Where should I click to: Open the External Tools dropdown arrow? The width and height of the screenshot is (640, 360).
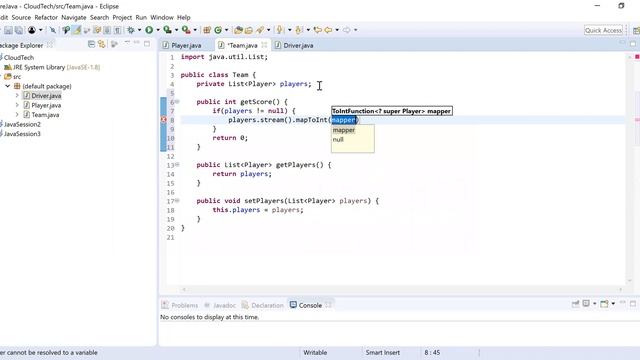pyautogui.click(x=195, y=30)
